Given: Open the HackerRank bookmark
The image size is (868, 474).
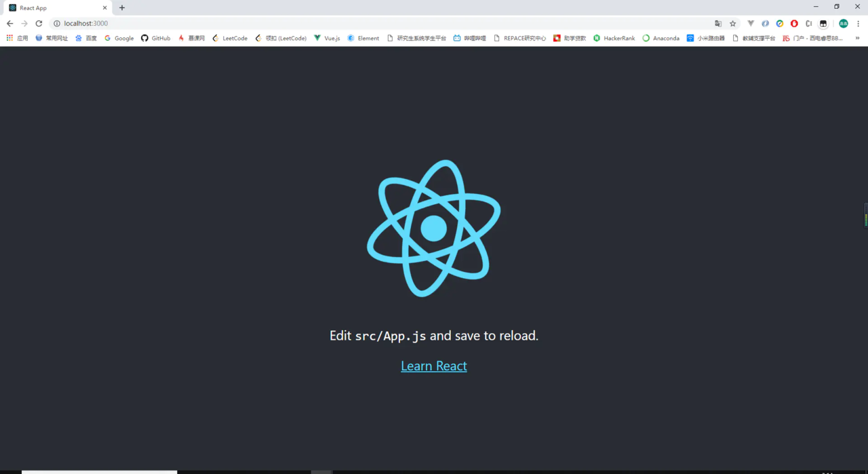Looking at the screenshot, I should pyautogui.click(x=614, y=38).
